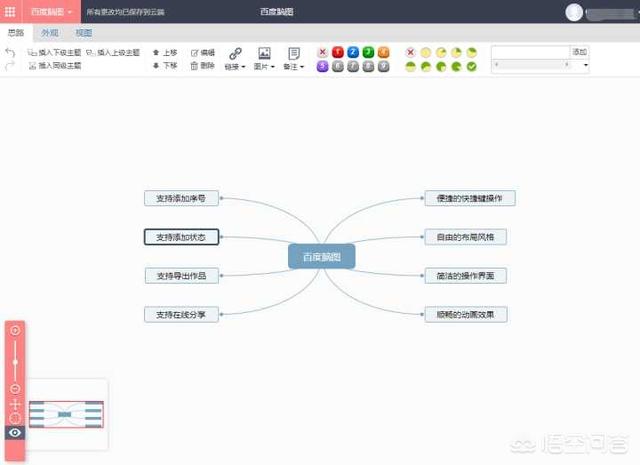Open the apps grid icon in header
Screen dimensions: 640x465
pyautogui.click(x=10, y=11)
